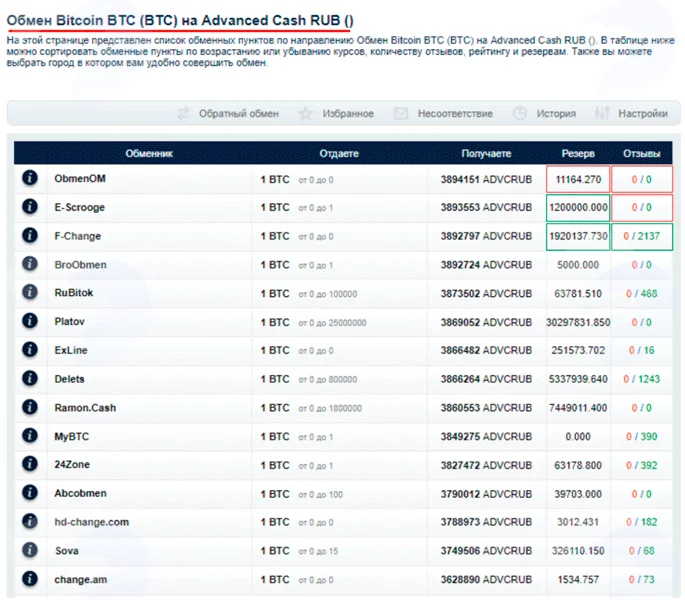Click info icon next to Sova
Image resolution: width=685 pixels, height=600 pixels.
[x=30, y=550]
